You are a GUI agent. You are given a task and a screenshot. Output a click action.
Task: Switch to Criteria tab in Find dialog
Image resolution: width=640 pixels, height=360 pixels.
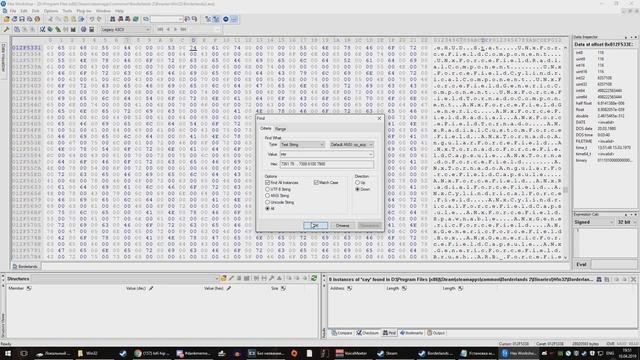(266, 129)
